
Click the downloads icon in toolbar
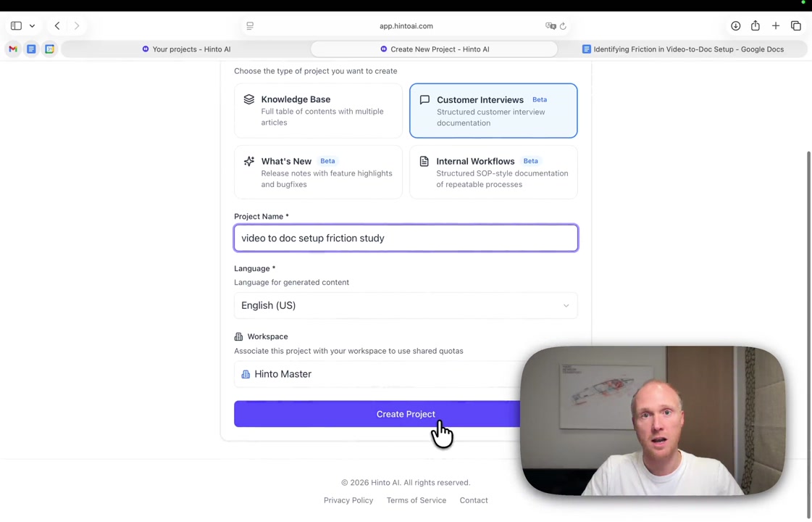(x=735, y=26)
